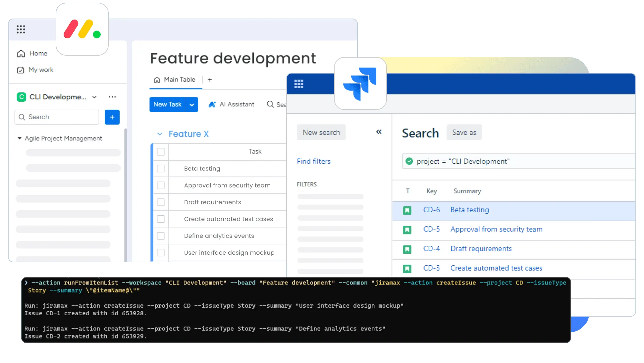Open the New Task dropdown arrow
This screenshot has height=363, width=644.
pyautogui.click(x=192, y=105)
